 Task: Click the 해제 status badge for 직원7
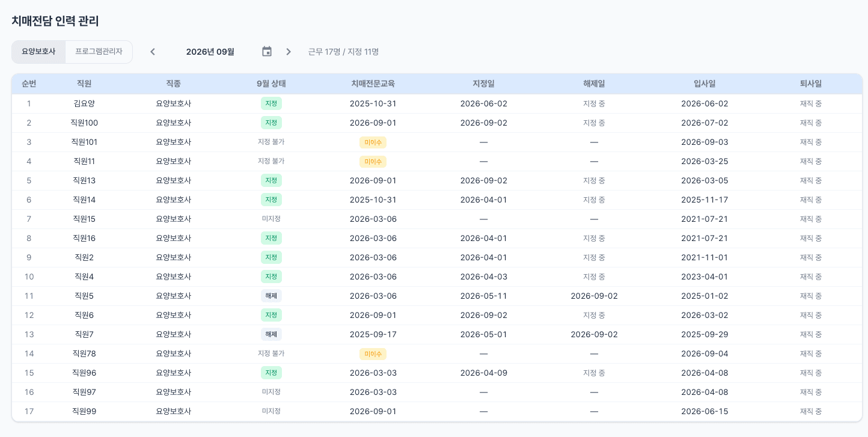click(x=271, y=334)
